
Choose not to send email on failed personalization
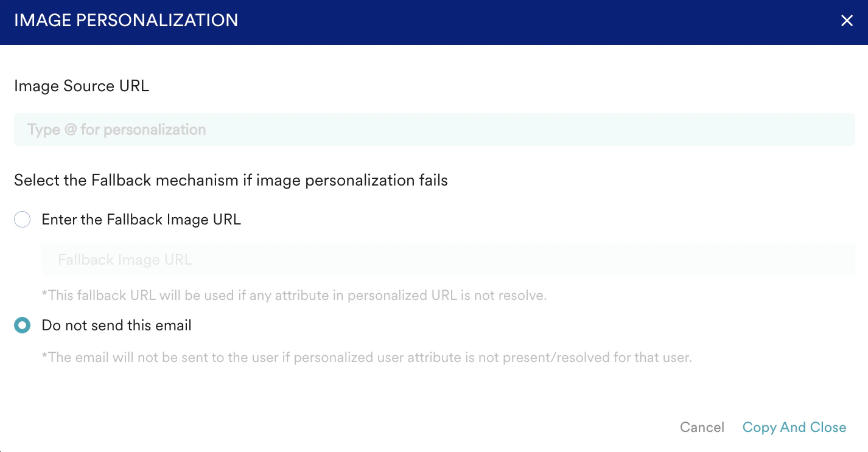(22, 325)
